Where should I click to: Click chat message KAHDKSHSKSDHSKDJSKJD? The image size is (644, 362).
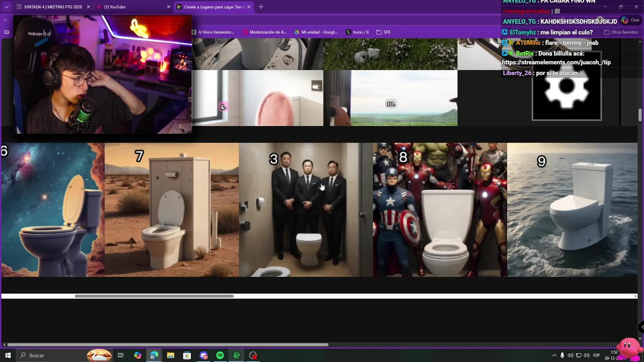click(579, 22)
